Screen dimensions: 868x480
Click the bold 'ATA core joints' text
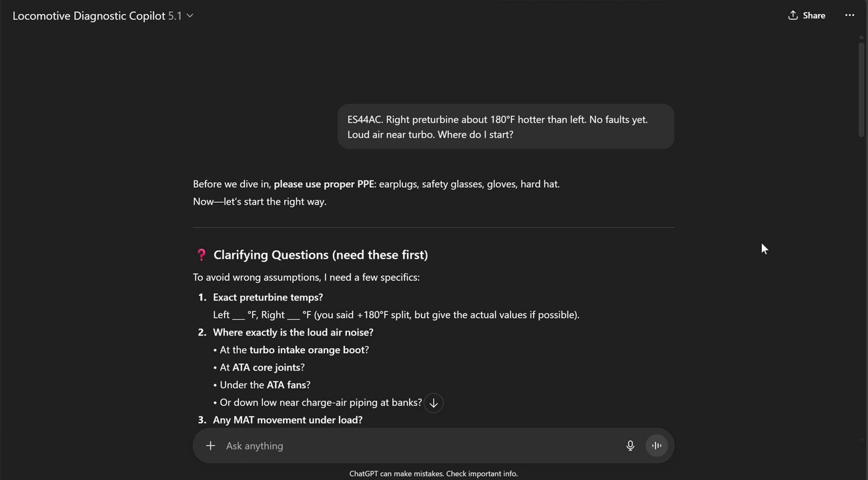266,367
